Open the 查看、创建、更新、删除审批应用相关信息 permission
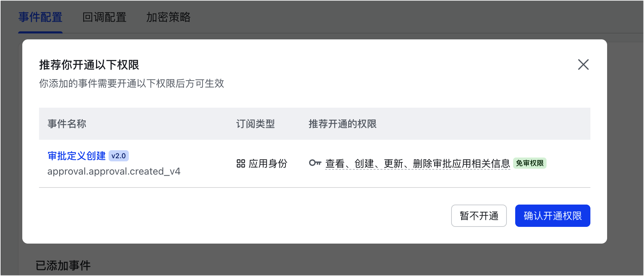Image resolution: width=644 pixels, height=276 pixels. [417, 163]
